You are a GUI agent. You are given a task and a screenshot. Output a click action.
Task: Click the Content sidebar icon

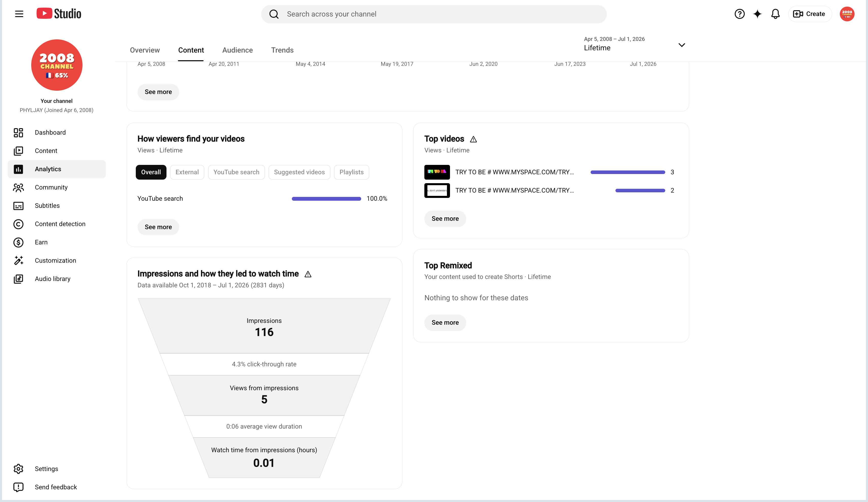[x=18, y=151]
